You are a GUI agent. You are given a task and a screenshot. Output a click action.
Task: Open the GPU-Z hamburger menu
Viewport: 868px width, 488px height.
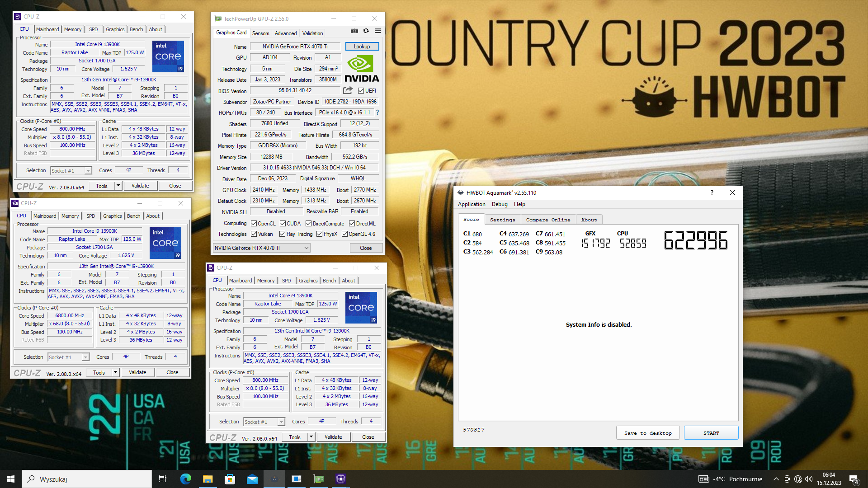pos(377,31)
